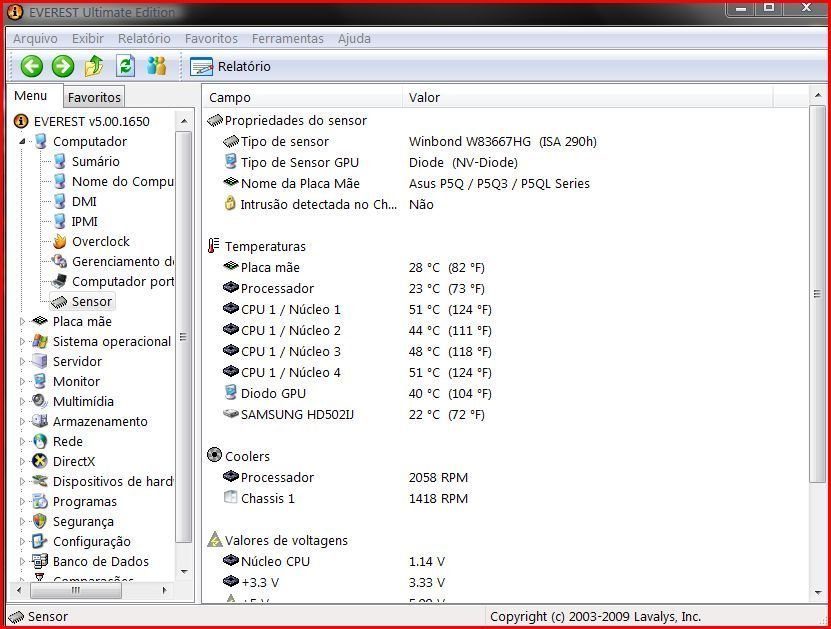Image resolution: width=831 pixels, height=629 pixels.
Task: Refresh the page with the refresh icon
Action: point(126,66)
